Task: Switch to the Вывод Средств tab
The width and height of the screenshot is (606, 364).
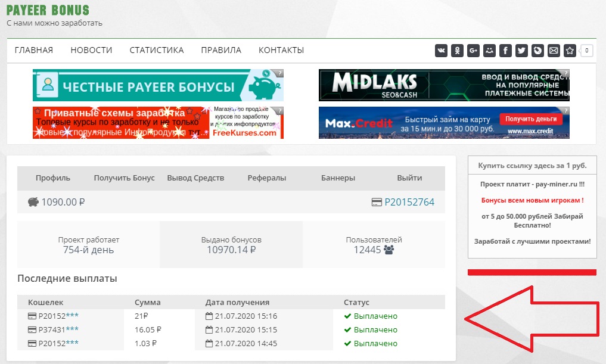Action: click(x=195, y=178)
